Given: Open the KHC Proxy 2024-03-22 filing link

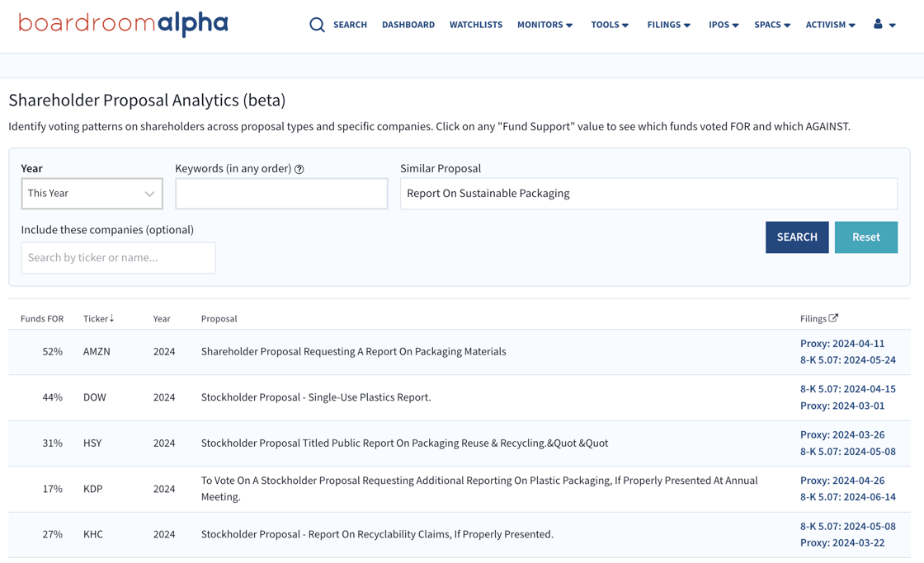Looking at the screenshot, I should (841, 542).
